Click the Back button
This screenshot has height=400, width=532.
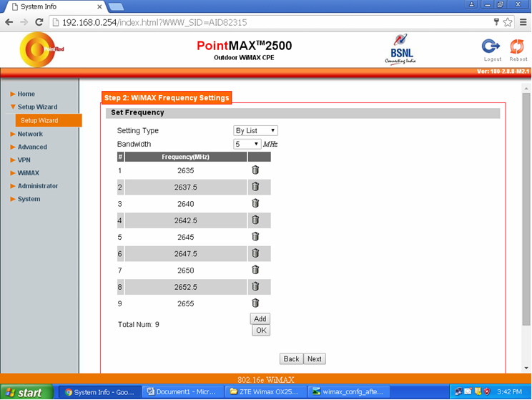click(x=291, y=359)
